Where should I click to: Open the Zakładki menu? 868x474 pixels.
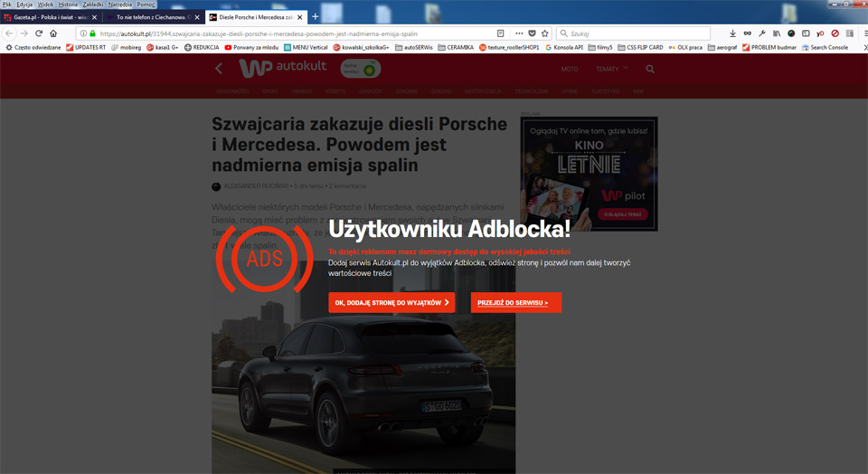tap(93, 5)
